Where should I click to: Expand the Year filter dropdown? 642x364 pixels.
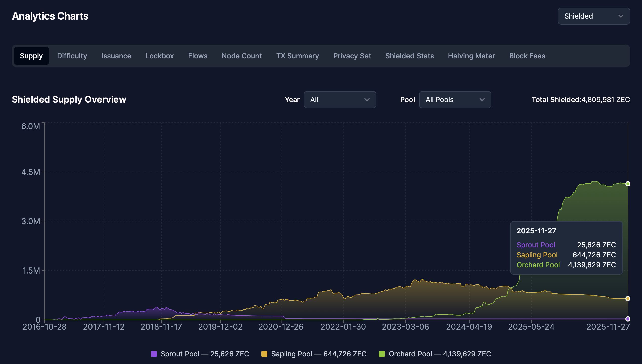coord(340,100)
